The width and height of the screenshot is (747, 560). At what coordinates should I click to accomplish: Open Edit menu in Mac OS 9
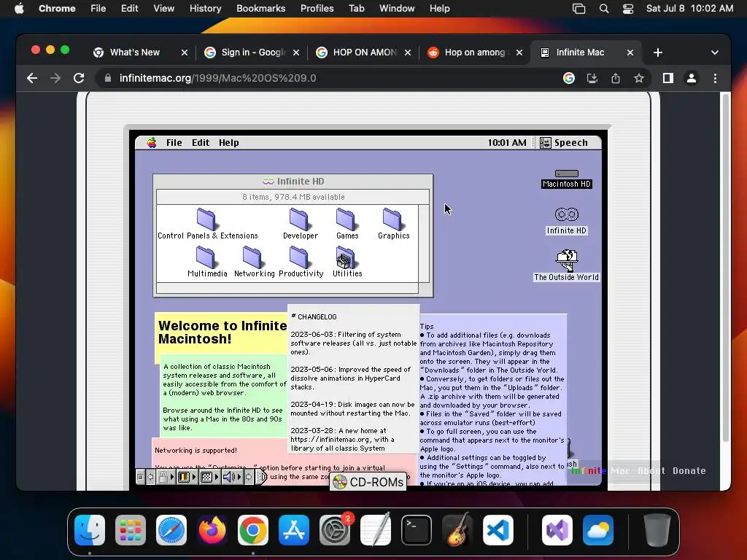[x=201, y=142]
